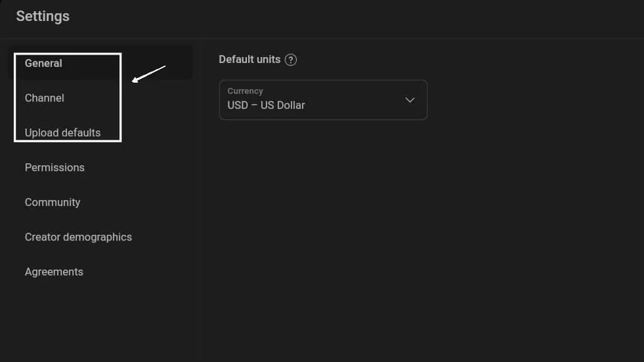Click the USD – US Dollar value text
This screenshot has height=362, width=644.
pos(266,106)
